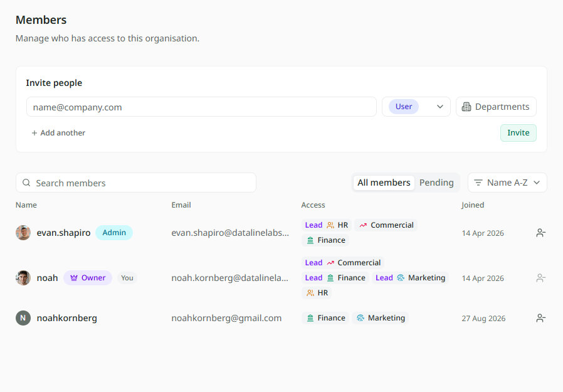
Task: Click noah.kornberg@datalinela email
Action: 230,278
